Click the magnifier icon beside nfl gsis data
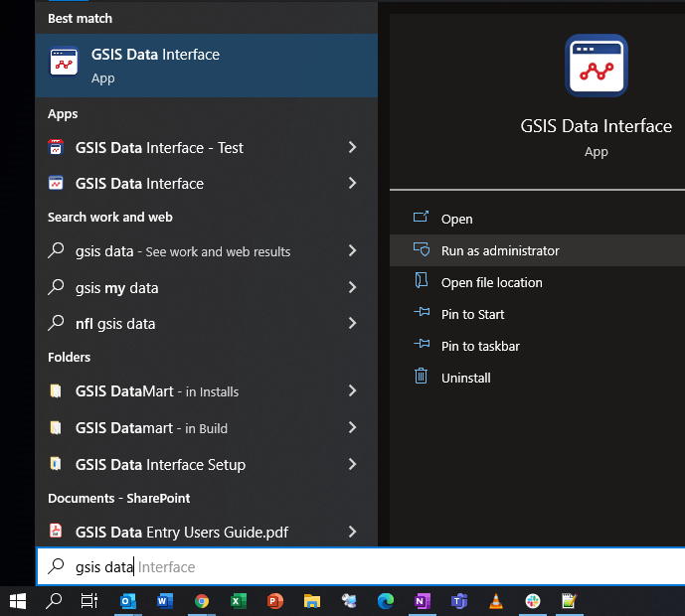Screen dimensions: 685x616 56,323
